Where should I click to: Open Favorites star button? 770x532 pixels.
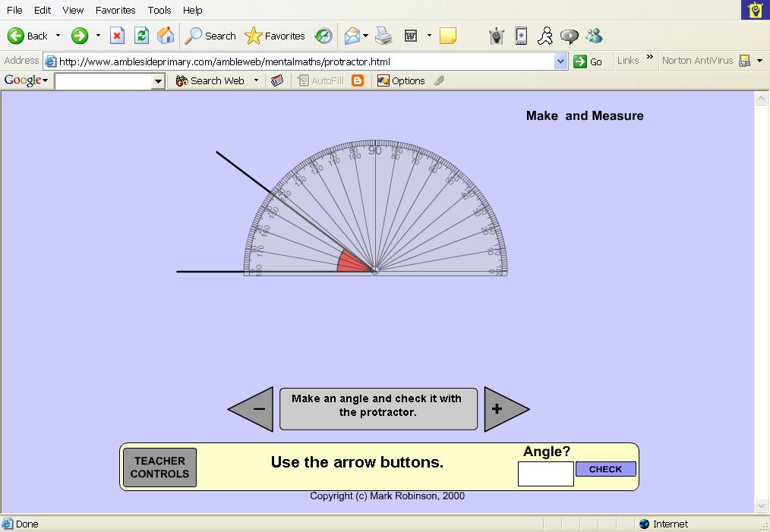coord(254,36)
